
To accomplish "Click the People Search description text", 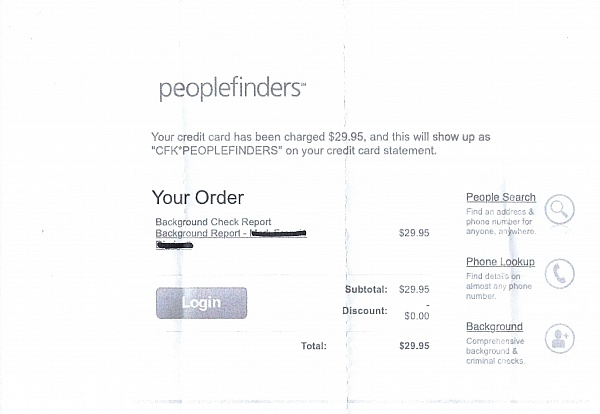I will click(x=501, y=221).
